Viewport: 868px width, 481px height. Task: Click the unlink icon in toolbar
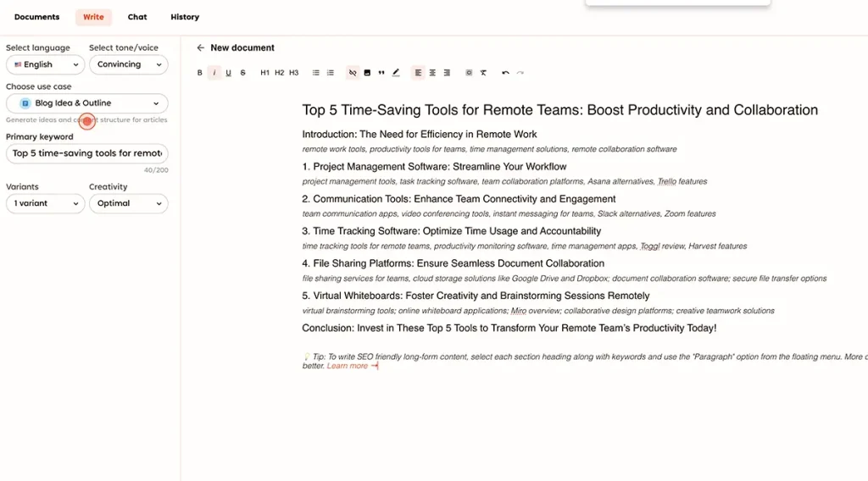353,73
